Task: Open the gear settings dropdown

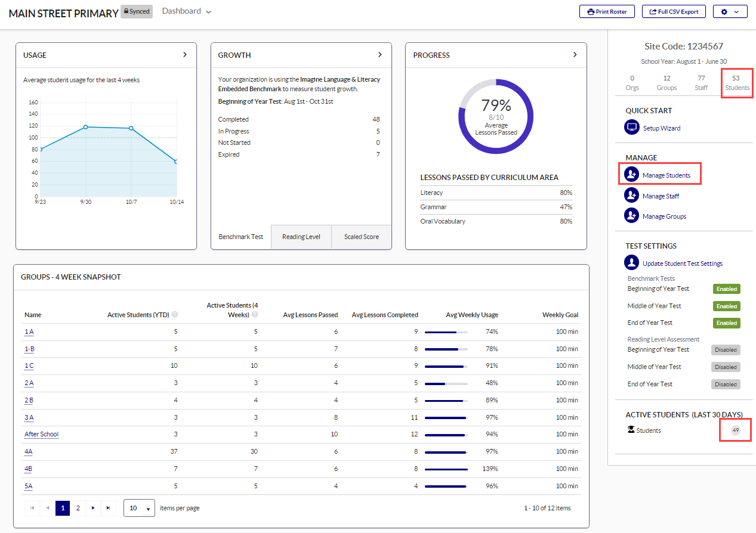Action: tap(730, 11)
